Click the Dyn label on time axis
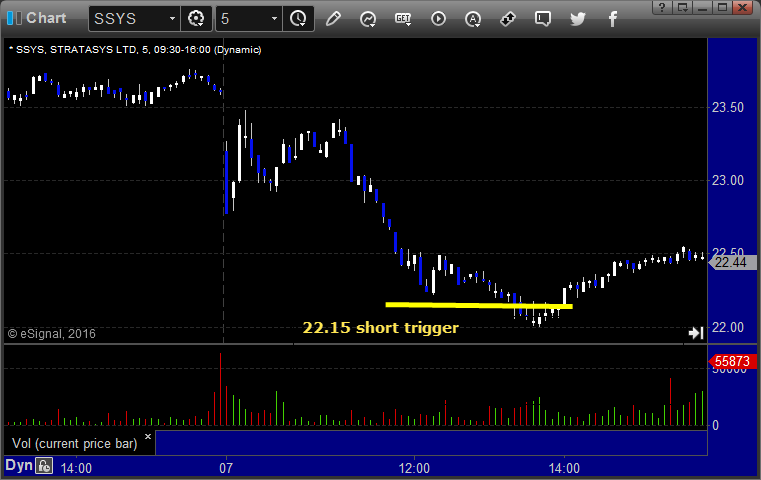This screenshot has height=480, width=761. click(x=18, y=465)
